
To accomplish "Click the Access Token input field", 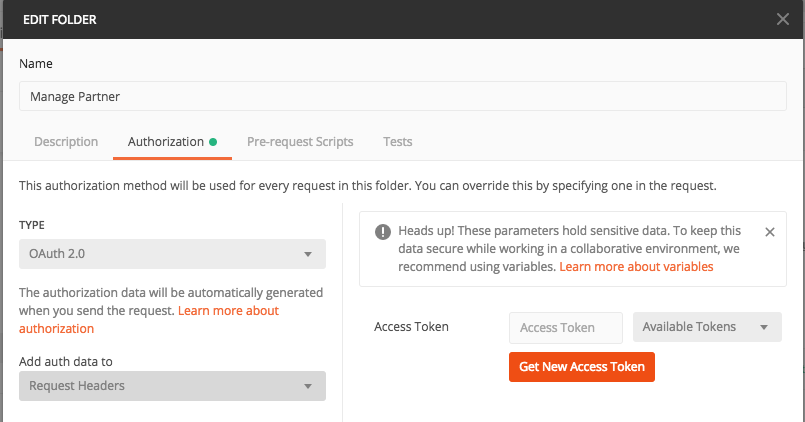I will 566,328.
